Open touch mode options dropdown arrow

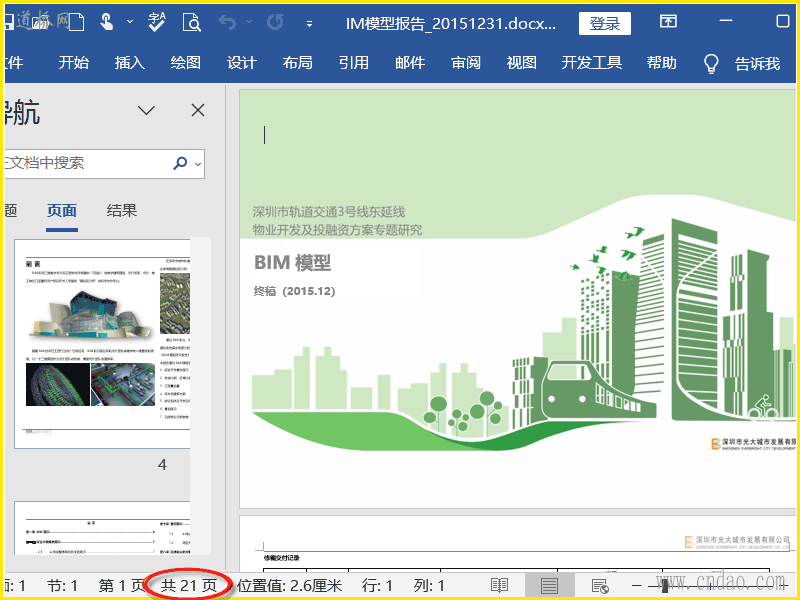tap(130, 22)
